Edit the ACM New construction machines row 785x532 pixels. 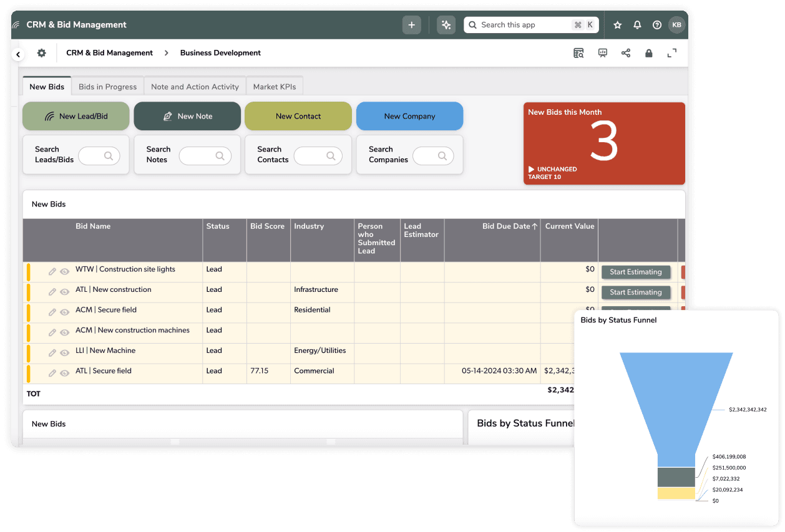(x=52, y=332)
